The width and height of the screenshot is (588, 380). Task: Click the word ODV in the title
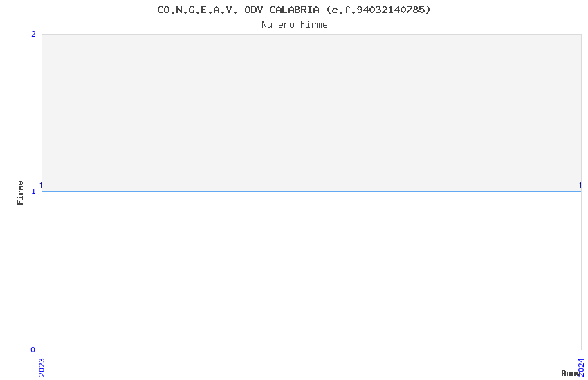[253, 10]
